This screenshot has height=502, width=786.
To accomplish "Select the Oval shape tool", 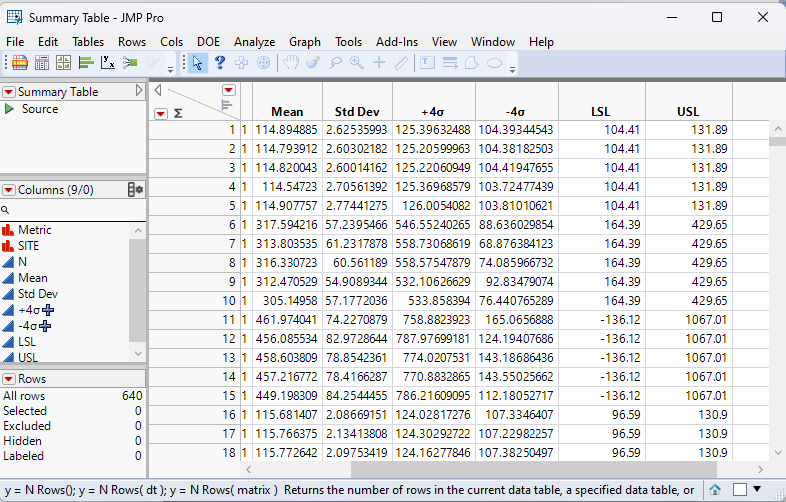I will click(494, 63).
